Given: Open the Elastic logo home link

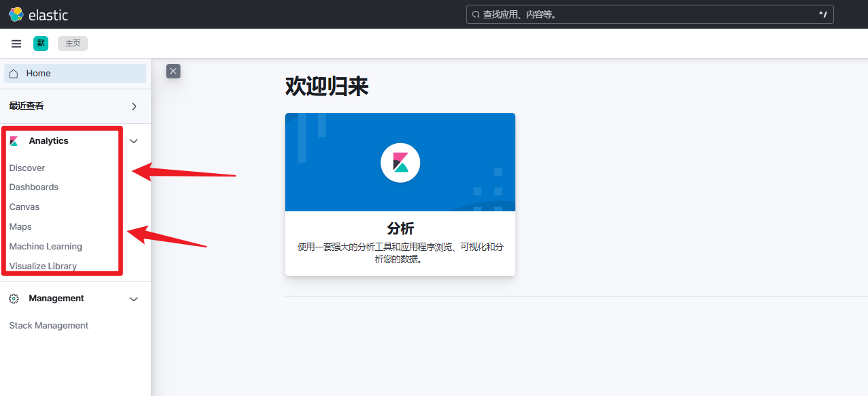Looking at the screenshot, I should pos(38,14).
